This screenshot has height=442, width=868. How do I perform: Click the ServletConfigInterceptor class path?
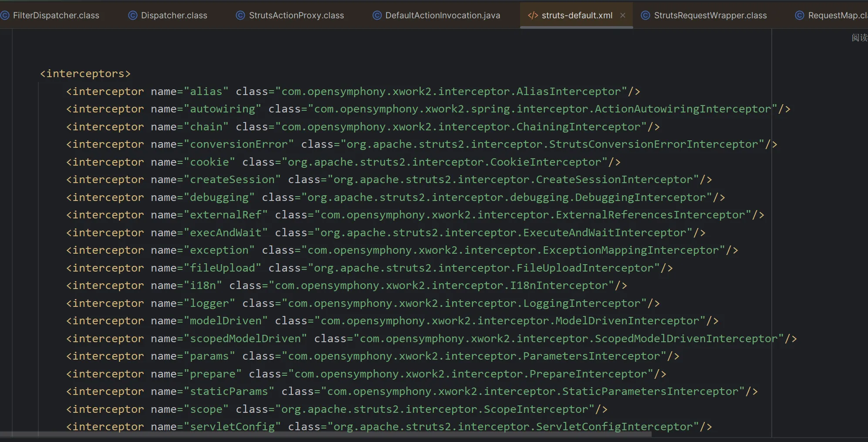[513, 427]
